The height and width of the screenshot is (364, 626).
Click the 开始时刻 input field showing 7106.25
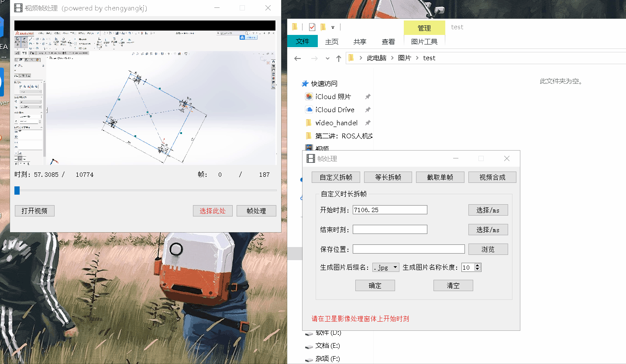click(390, 210)
